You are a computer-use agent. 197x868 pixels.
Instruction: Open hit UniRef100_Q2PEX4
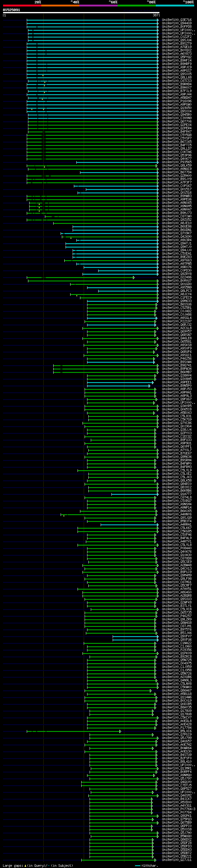(177, 125)
